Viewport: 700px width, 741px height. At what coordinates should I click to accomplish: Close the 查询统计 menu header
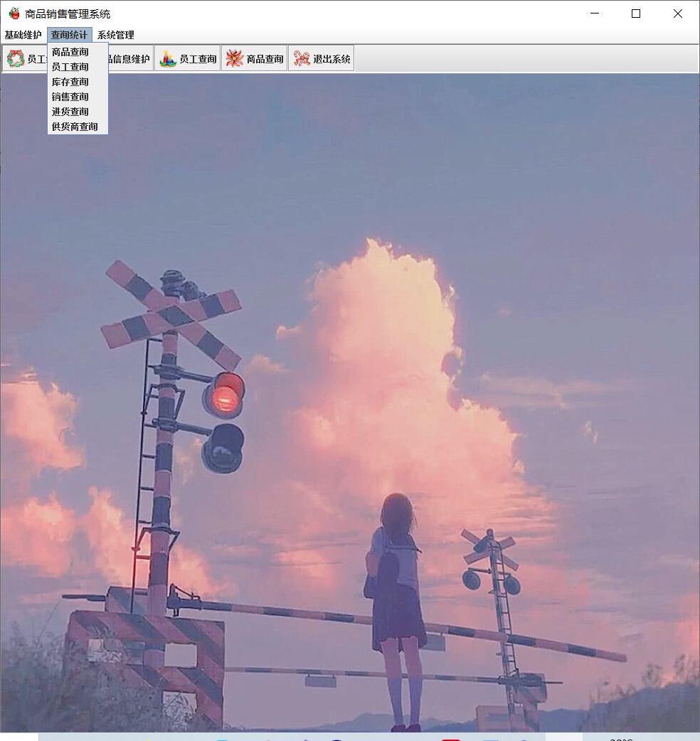coord(70,35)
